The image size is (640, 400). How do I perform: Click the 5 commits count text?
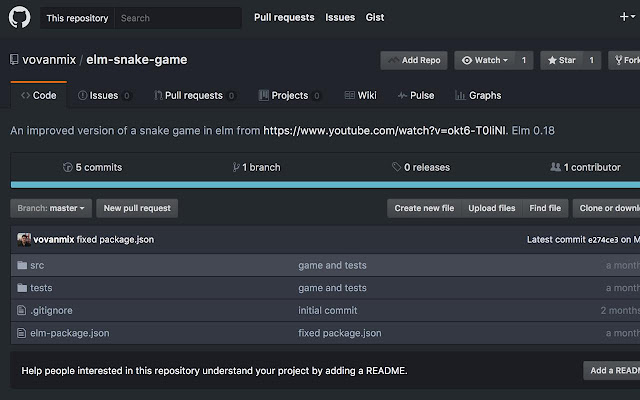(x=99, y=167)
